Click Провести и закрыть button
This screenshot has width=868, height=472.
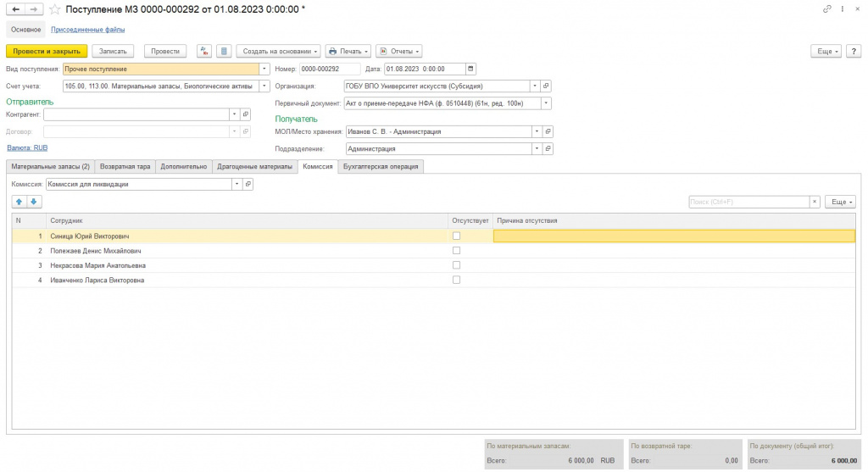point(47,52)
